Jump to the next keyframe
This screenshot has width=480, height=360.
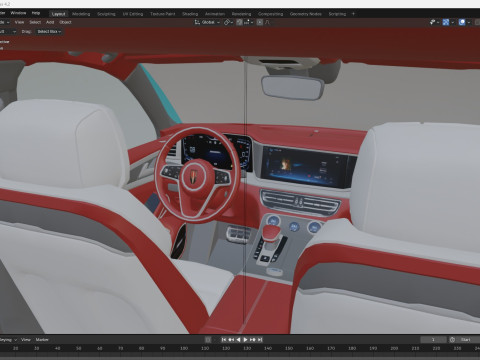[253, 340]
